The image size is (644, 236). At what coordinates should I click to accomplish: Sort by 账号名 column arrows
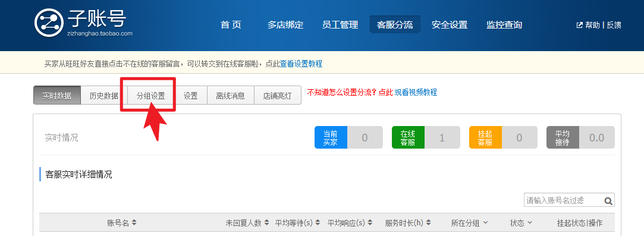click(134, 222)
